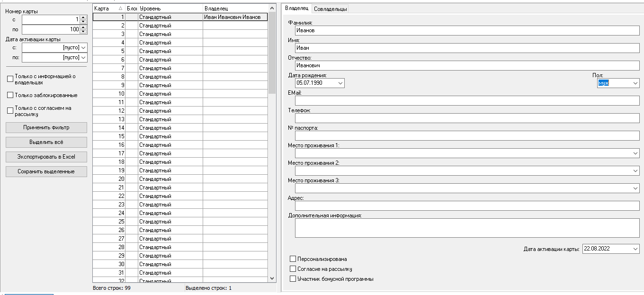Expand 'Место проживания 3' dropdown
Viewport: 644px width, 295px height.
[635, 188]
